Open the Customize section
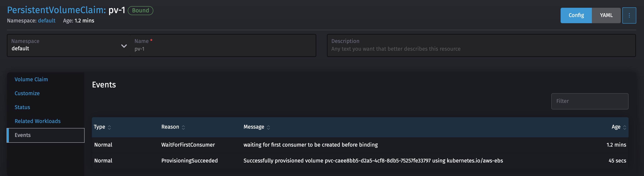The width and height of the screenshot is (644, 176). (x=27, y=93)
